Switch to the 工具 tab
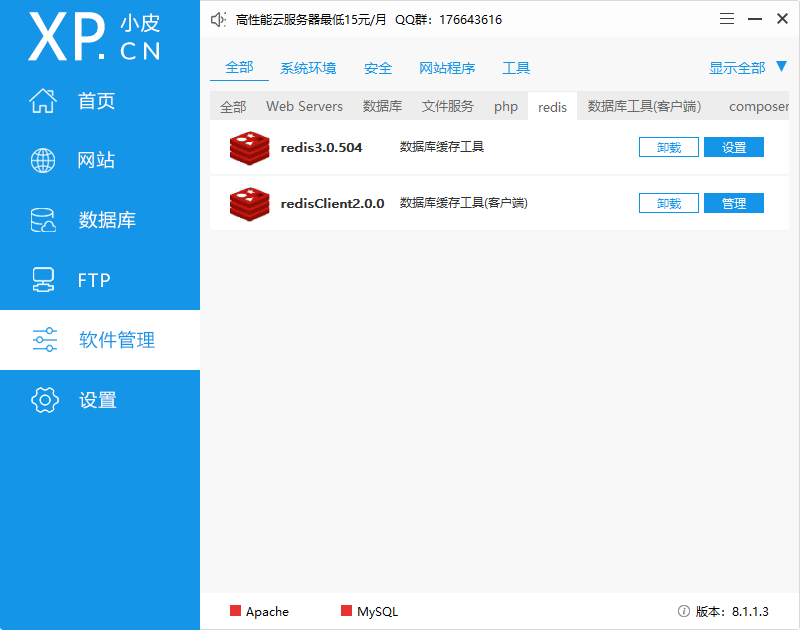 516,68
